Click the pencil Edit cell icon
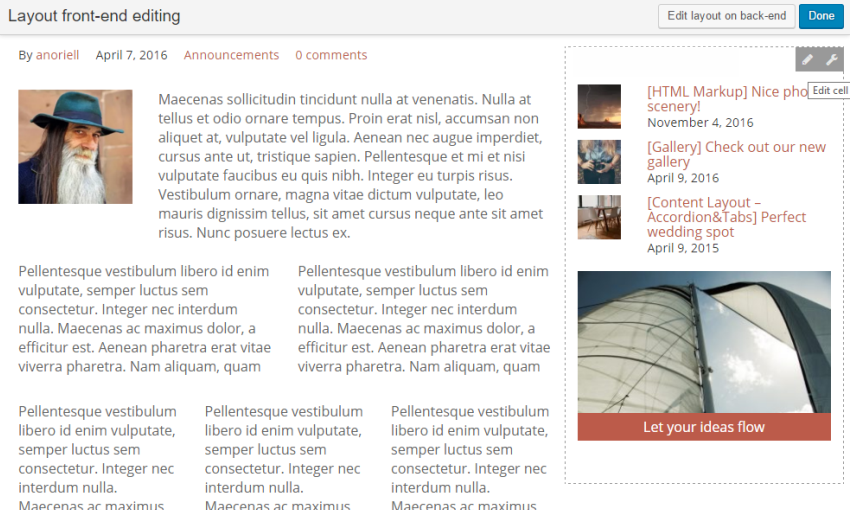The height and width of the screenshot is (510, 850). pos(807,60)
